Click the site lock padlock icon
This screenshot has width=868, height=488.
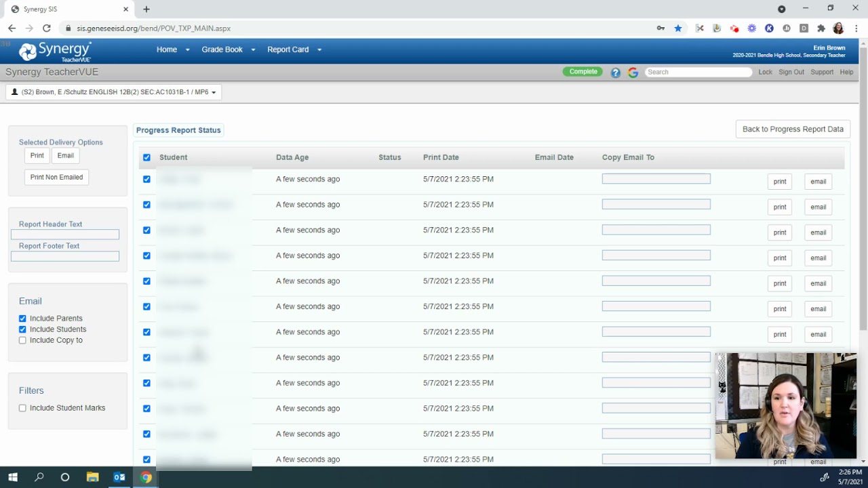[x=68, y=28]
